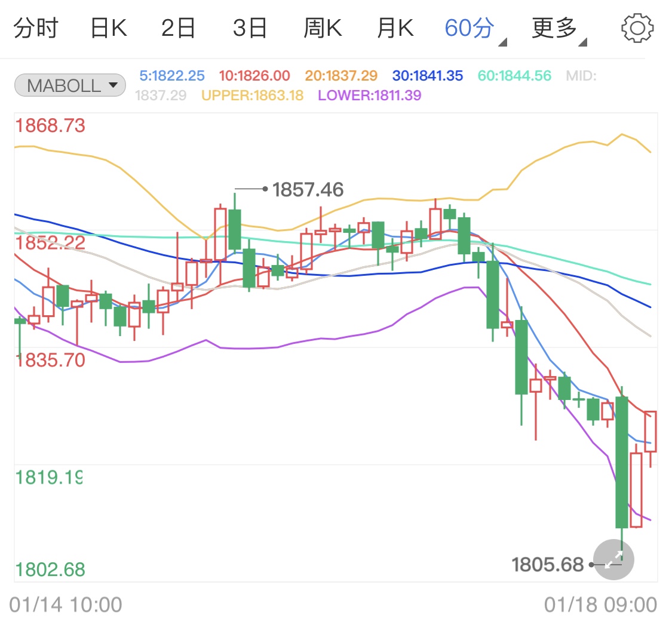This screenshot has width=672, height=625.
Task: Toggle the MA30 line via 30:1841.35
Action: (x=428, y=75)
